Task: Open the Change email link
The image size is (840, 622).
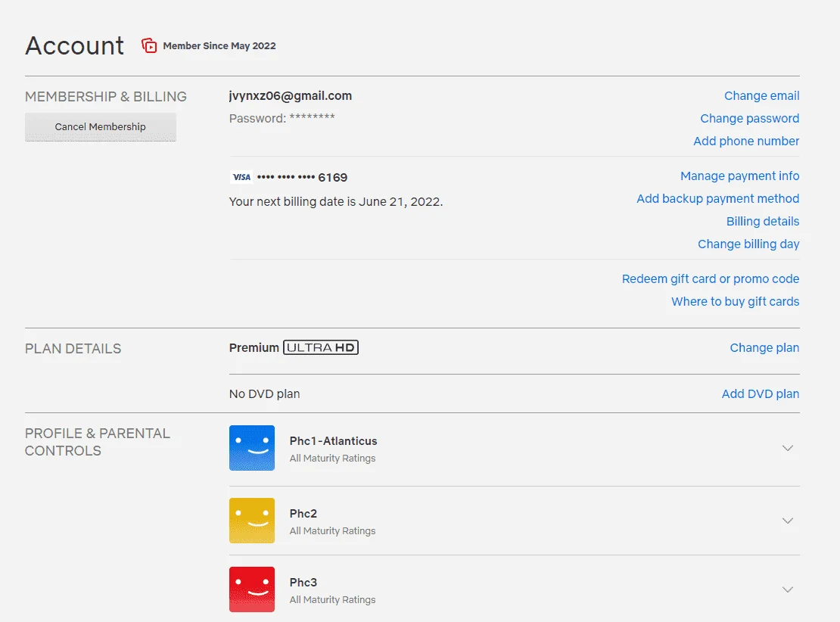Action: pyautogui.click(x=761, y=96)
